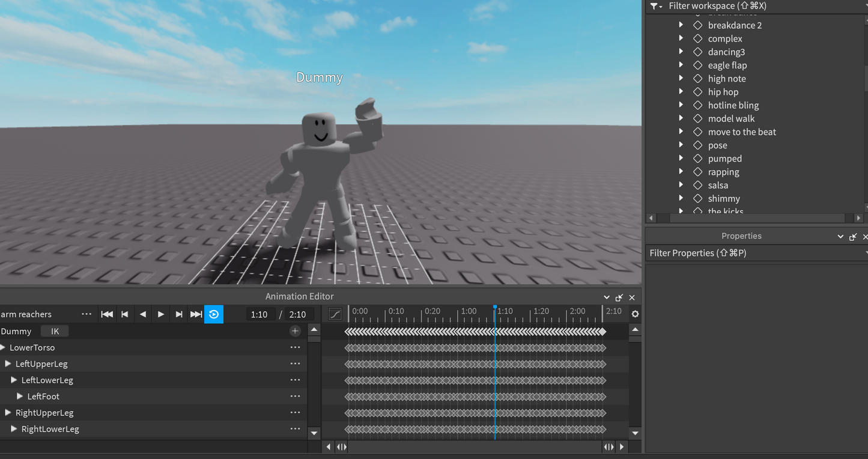Go to next keyframe

click(x=179, y=314)
